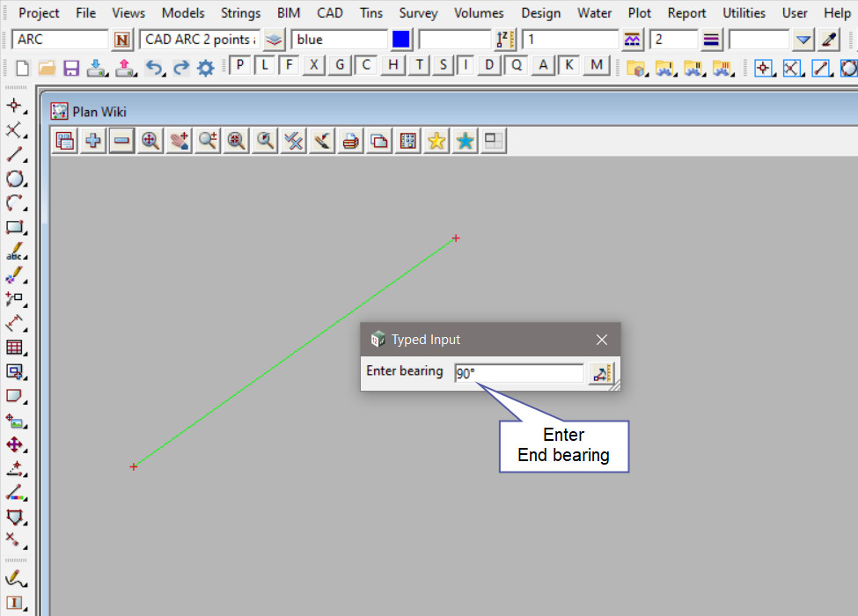858x616 pixels.
Task: Toggle the L snap button
Action: (265, 66)
